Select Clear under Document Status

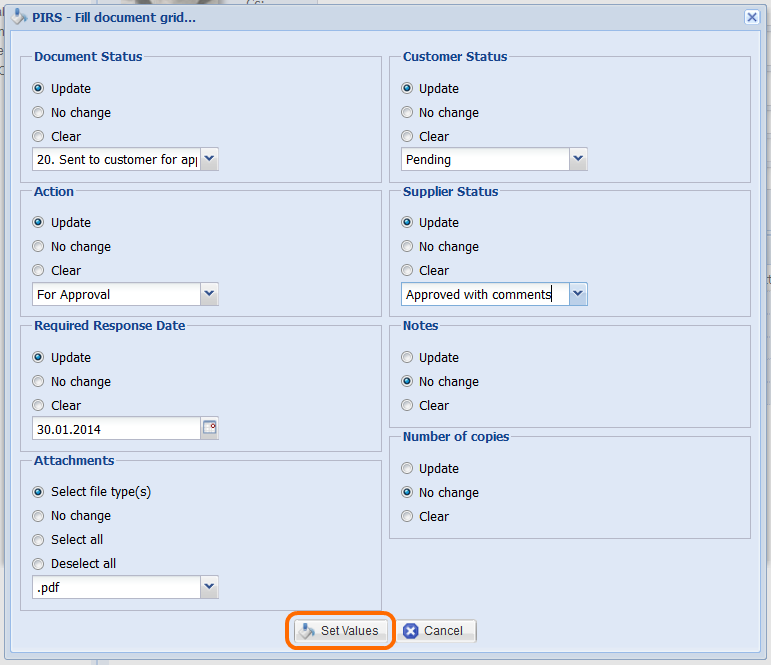click(39, 137)
